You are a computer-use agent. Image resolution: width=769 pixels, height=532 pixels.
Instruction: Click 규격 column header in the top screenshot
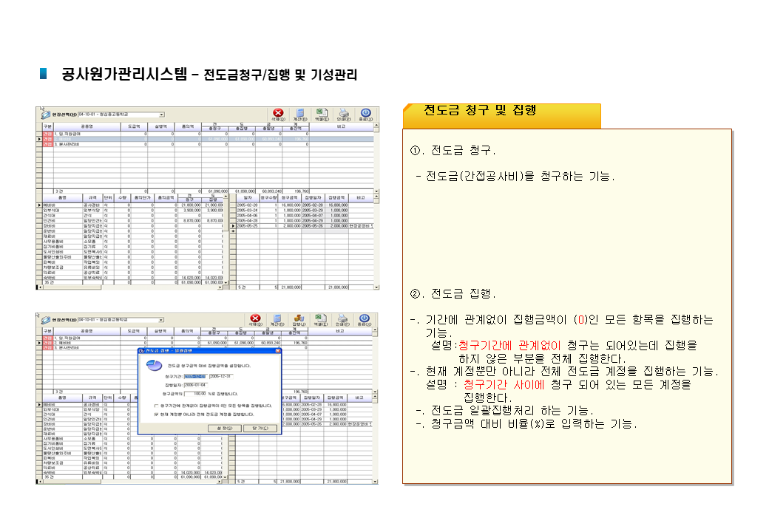(x=92, y=197)
